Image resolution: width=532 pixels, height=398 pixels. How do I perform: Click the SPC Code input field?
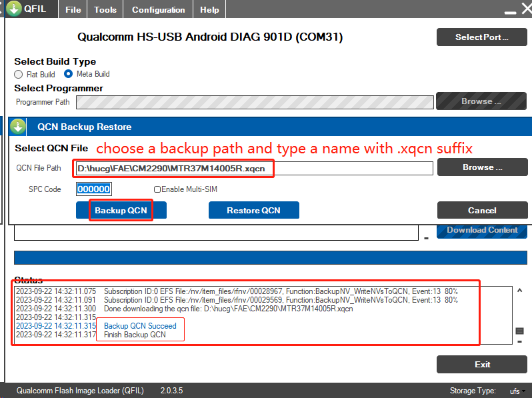[x=93, y=189]
